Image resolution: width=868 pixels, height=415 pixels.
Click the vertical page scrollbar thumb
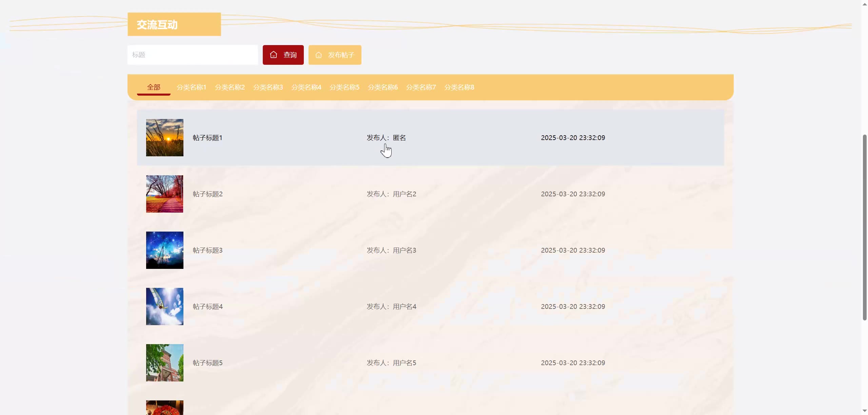(865, 227)
